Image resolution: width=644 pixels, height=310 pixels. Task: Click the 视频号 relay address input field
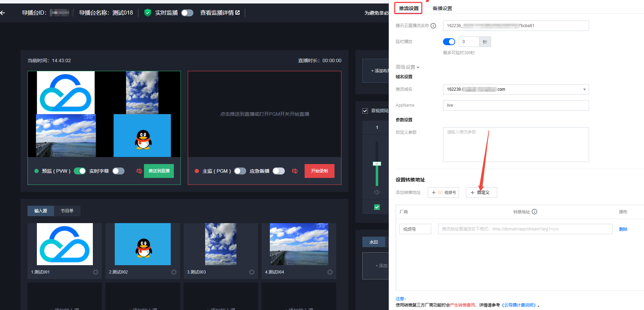(x=525, y=229)
